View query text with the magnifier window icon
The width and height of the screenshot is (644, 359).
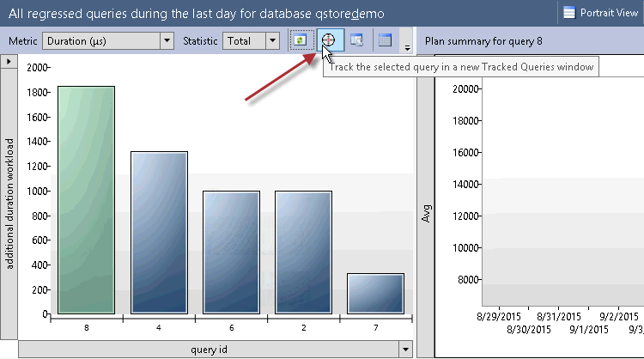click(356, 40)
